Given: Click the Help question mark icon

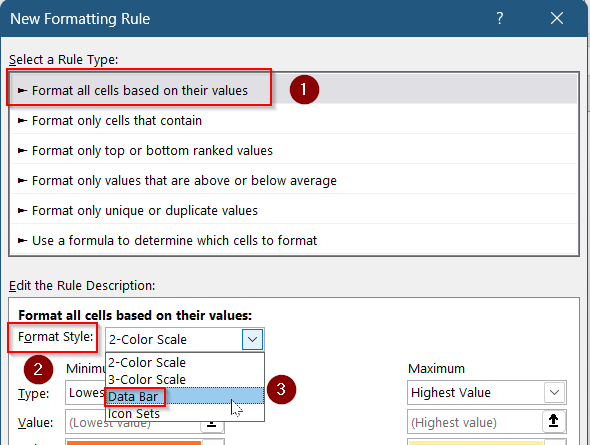Looking at the screenshot, I should pos(499,18).
